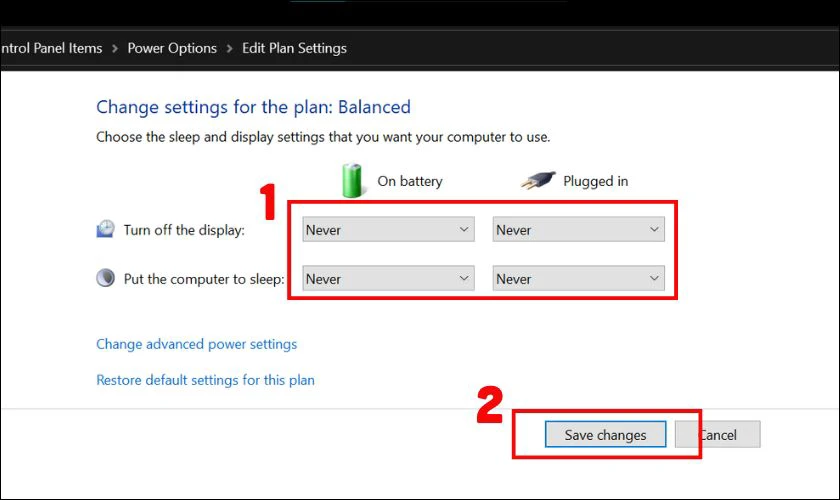
Task: Click the 'Put the computer to sleep' label text
Action: tap(204, 279)
